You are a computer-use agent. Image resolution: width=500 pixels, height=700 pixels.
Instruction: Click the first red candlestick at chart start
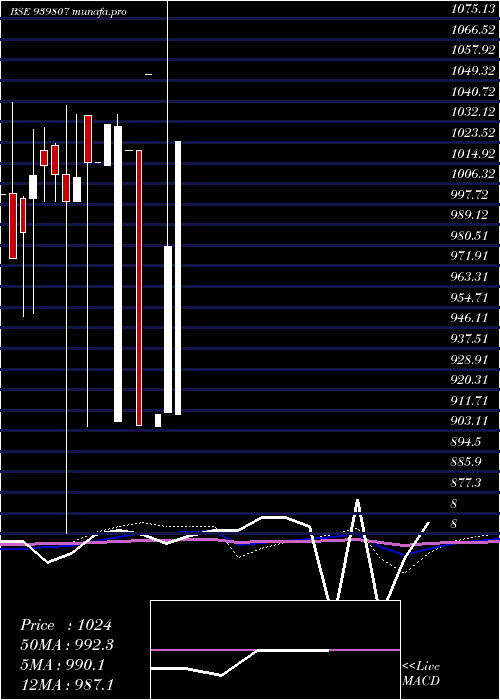tap(13, 225)
